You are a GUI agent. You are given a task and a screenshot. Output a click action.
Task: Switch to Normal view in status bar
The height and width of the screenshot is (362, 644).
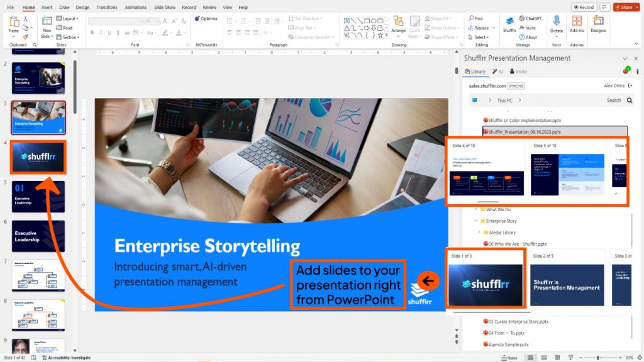(531, 358)
